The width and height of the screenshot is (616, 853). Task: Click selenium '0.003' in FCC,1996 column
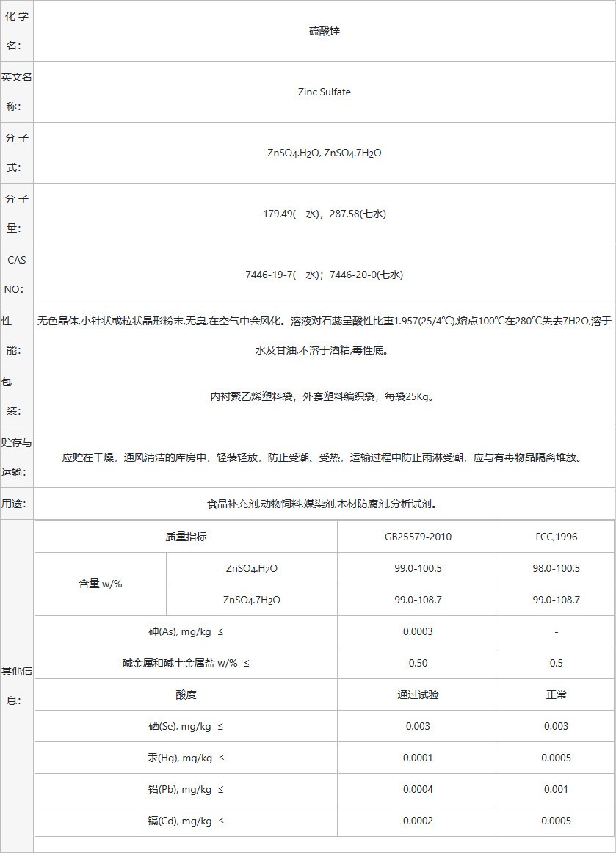pos(556,726)
